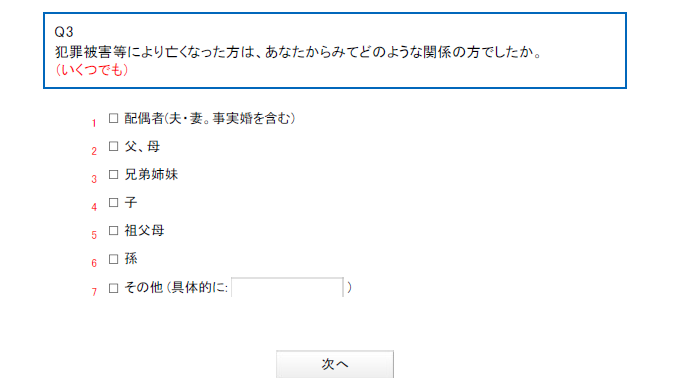Screen dimensions: 677x387
Task: Select the 兄弟姉妹 checkbox
Action: coord(114,174)
